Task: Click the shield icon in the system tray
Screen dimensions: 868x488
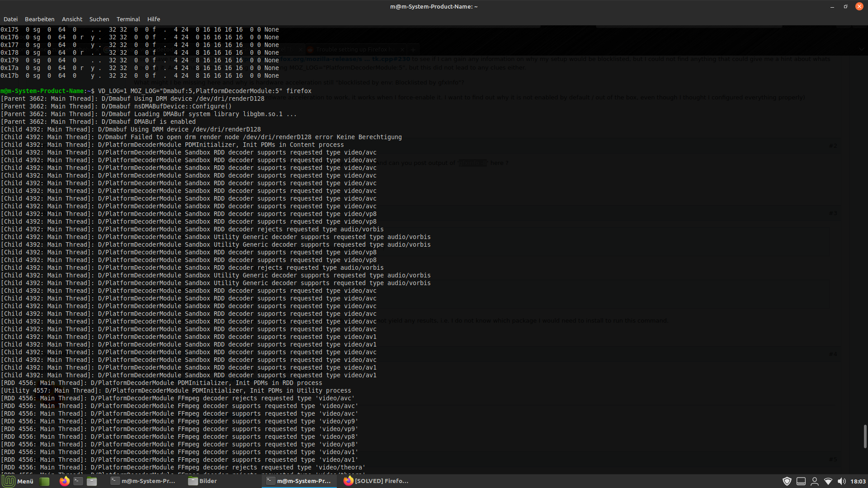Action: point(788,481)
